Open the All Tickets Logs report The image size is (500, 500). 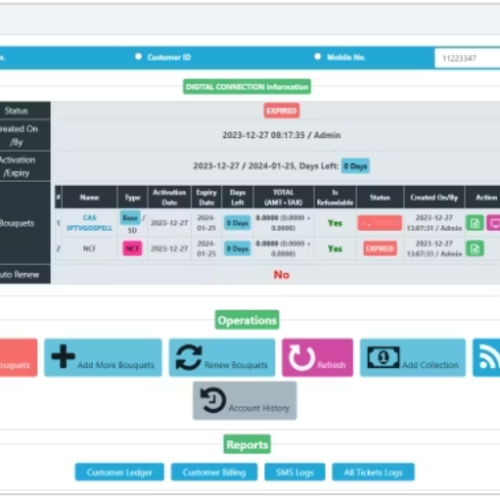(x=373, y=472)
